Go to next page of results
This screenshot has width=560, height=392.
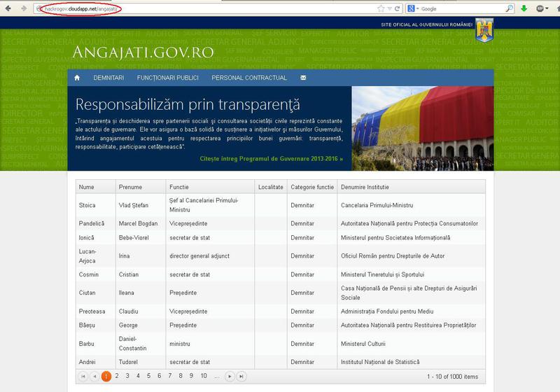[x=230, y=377]
